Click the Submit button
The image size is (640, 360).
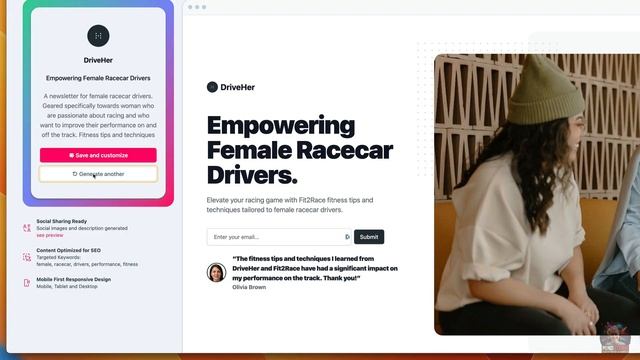369,237
